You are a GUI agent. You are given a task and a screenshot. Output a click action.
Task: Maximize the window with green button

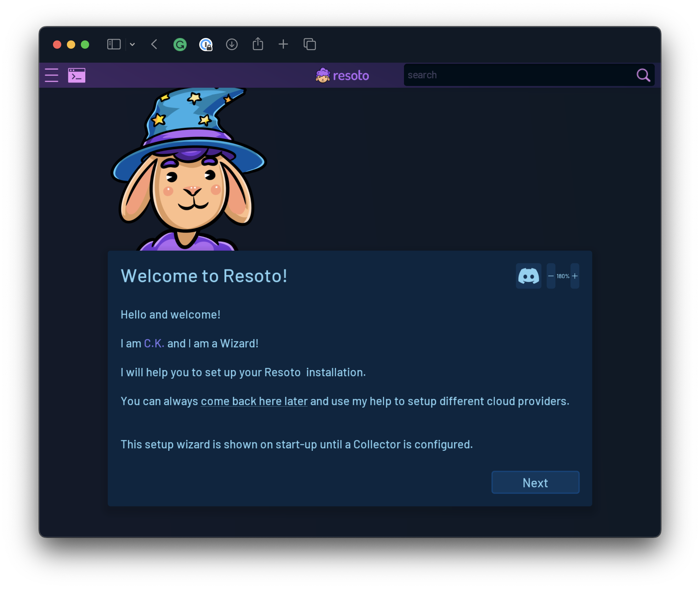[85, 45]
